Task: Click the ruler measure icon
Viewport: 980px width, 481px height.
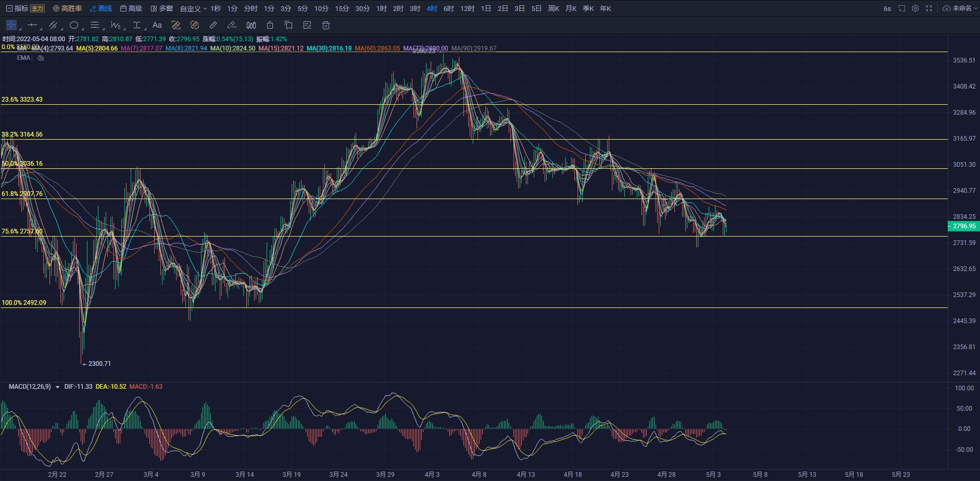Action: (213, 25)
